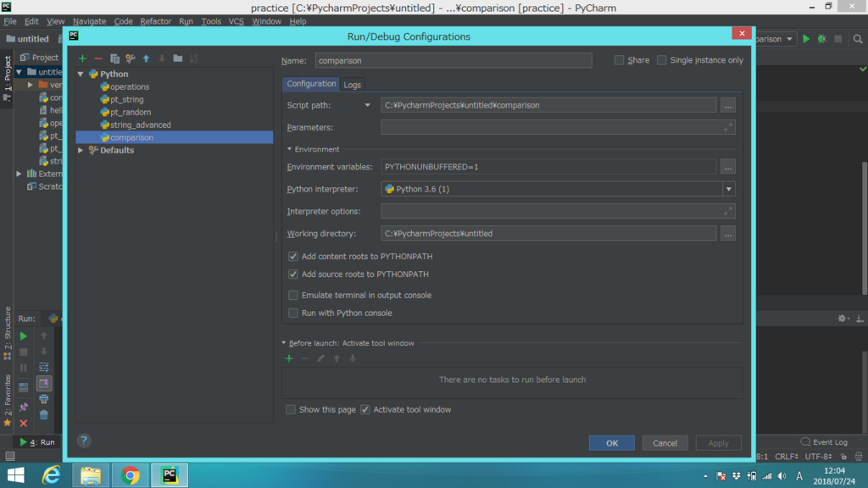Open Windows Start menu
Screen dimensions: 868x488
click(15, 475)
